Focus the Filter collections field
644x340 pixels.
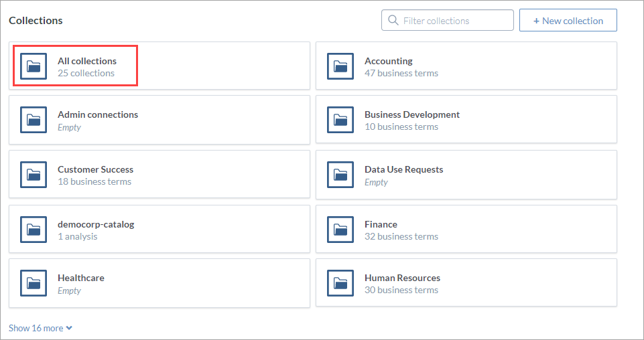click(x=447, y=20)
